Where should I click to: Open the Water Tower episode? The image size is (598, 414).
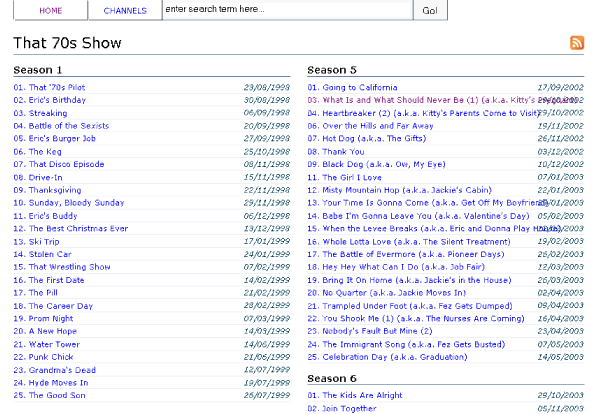[x=47, y=344]
